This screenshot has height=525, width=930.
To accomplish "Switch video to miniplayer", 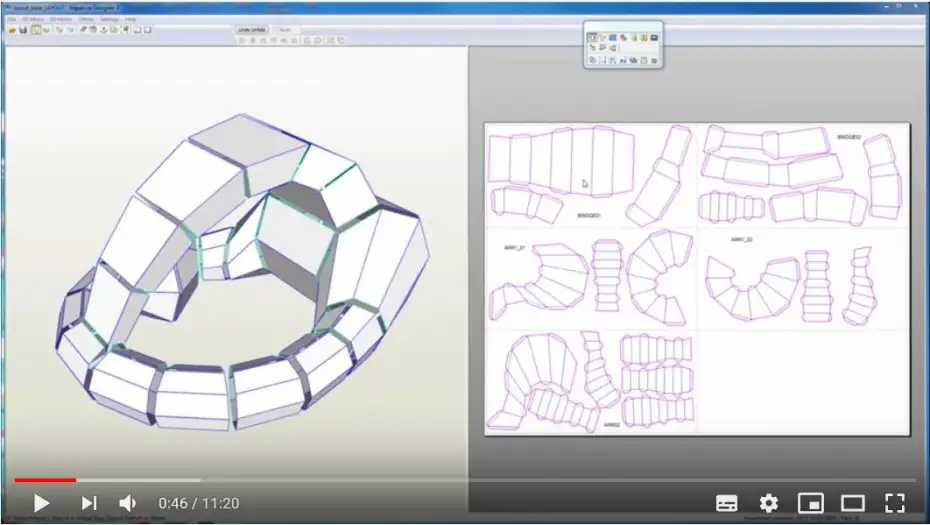I will coord(811,503).
